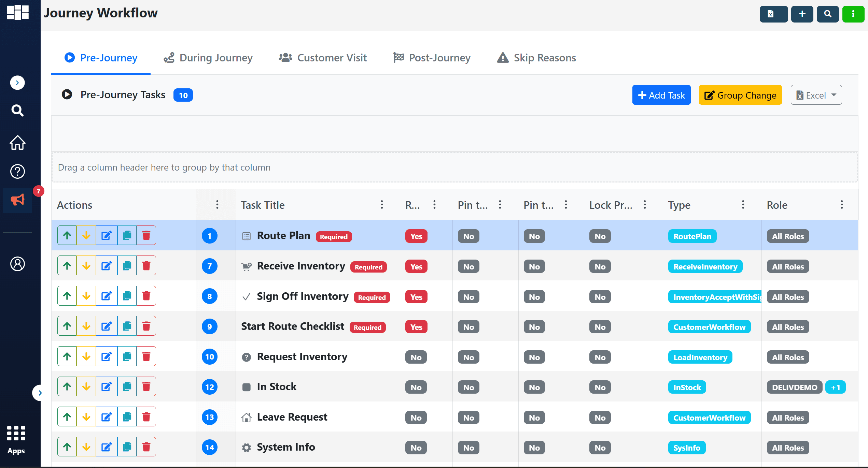Open Lock Pr... column menu
868x468 pixels.
click(645, 205)
